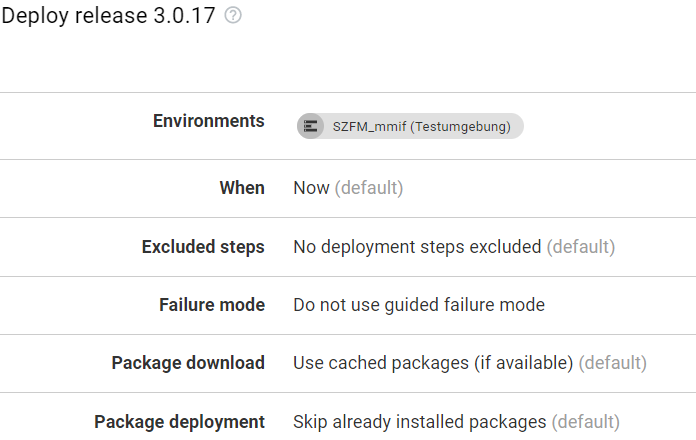Open Skip already installed packages setting text

pyautogui.click(x=419, y=422)
